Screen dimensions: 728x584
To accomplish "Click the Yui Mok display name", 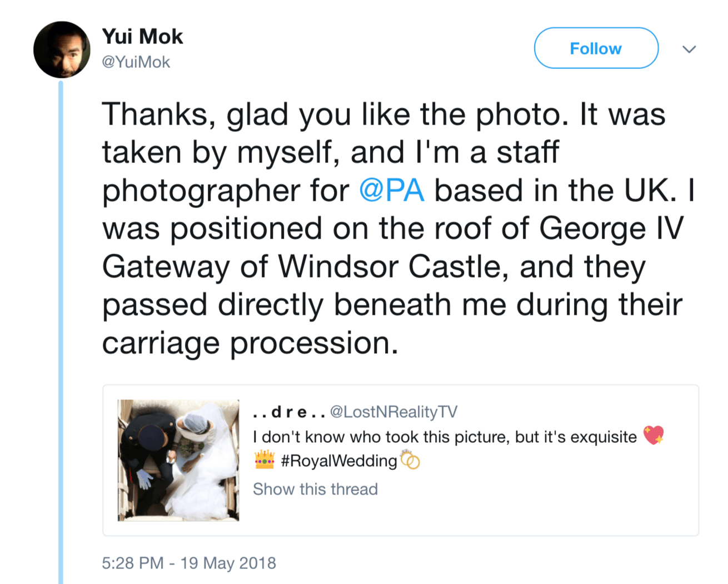I will (142, 36).
